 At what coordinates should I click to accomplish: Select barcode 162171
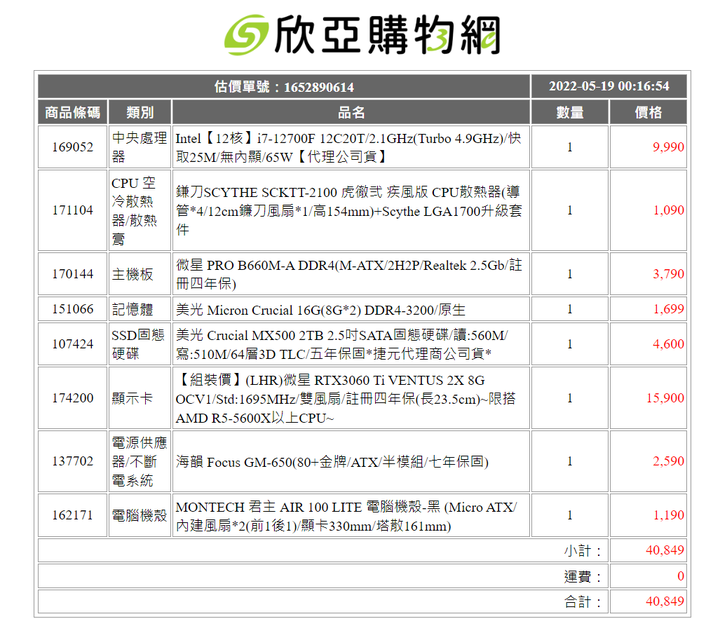pyautogui.click(x=73, y=515)
